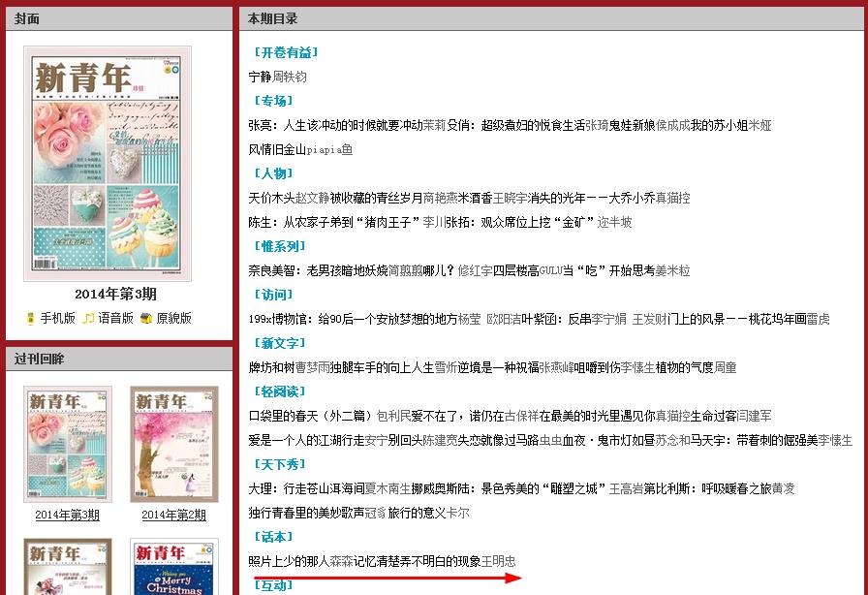Open the [新文字] section heading
This screenshot has height=595, width=868.
tap(280, 343)
